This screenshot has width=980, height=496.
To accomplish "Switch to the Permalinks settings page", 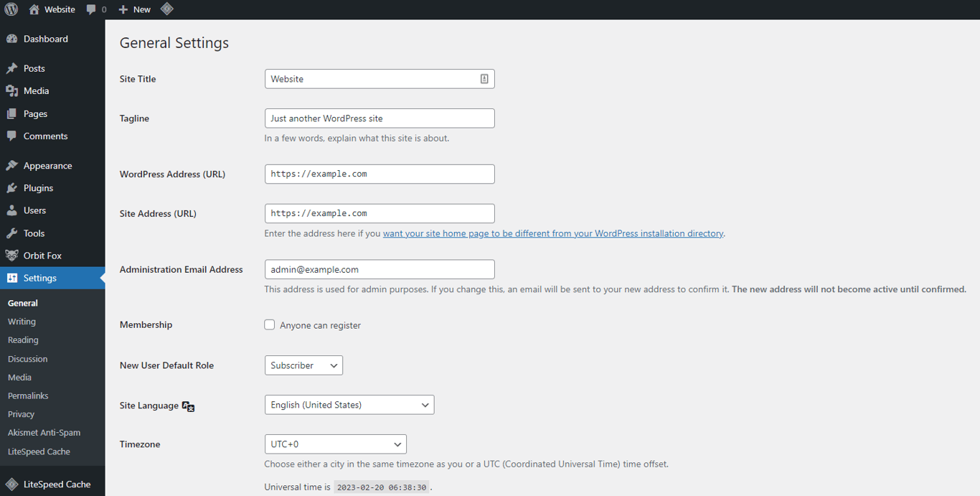I will [x=28, y=395].
